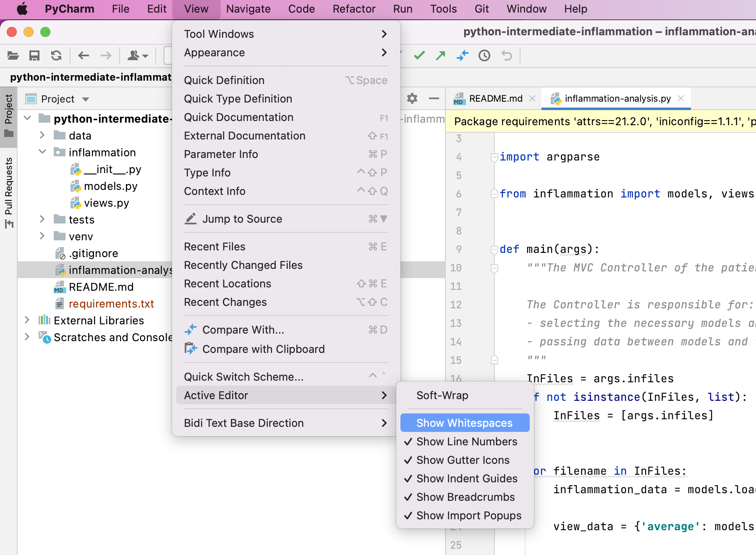Click the Synchronize/Reload toolbar icon
Image resolution: width=756 pixels, height=555 pixels.
pyautogui.click(x=56, y=55)
